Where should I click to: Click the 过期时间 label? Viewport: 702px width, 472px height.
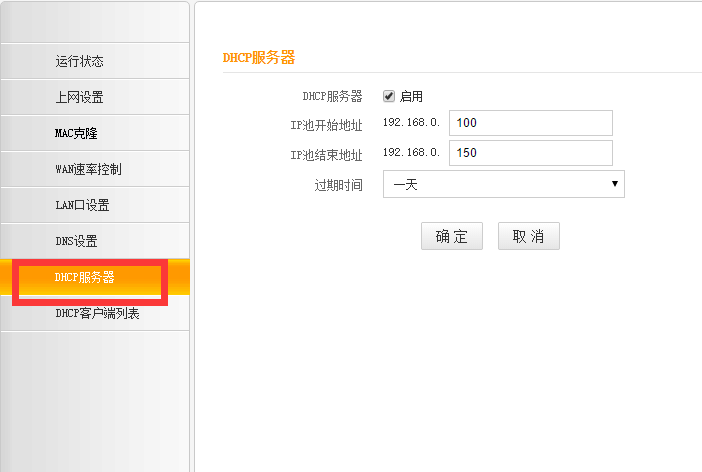[x=338, y=185]
